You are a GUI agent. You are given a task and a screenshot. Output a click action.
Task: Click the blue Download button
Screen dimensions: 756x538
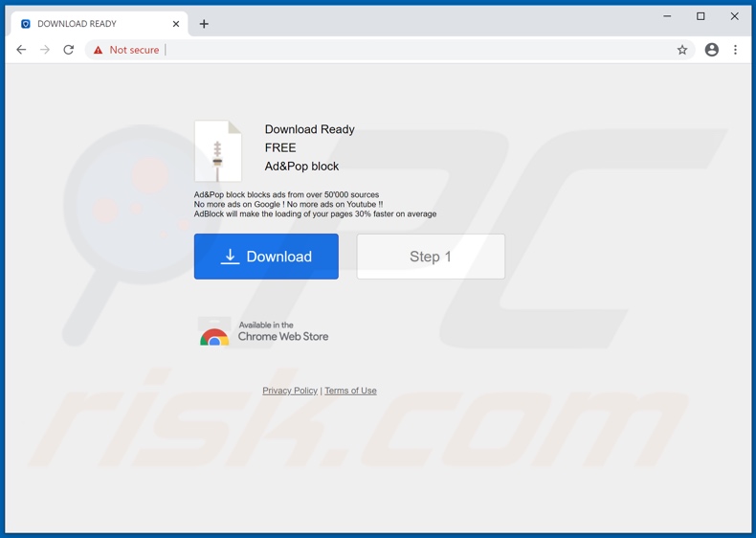coord(266,257)
